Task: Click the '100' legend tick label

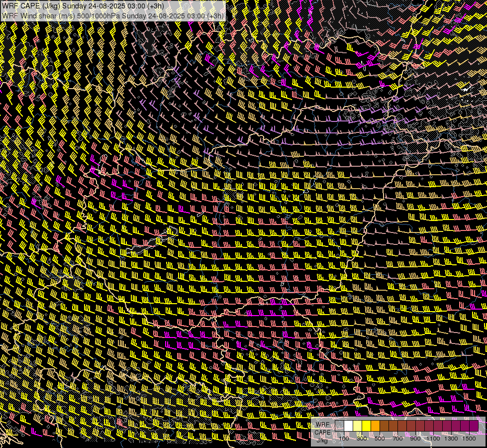Action: point(344,439)
